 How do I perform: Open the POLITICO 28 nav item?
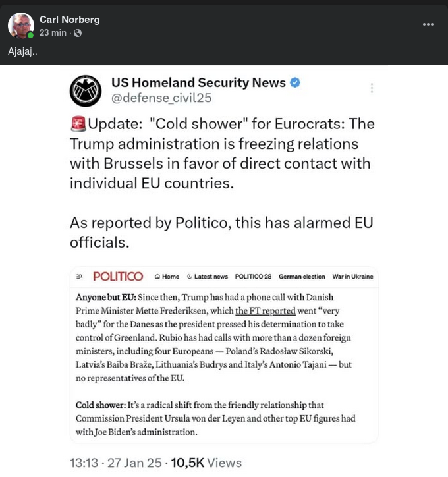(253, 277)
